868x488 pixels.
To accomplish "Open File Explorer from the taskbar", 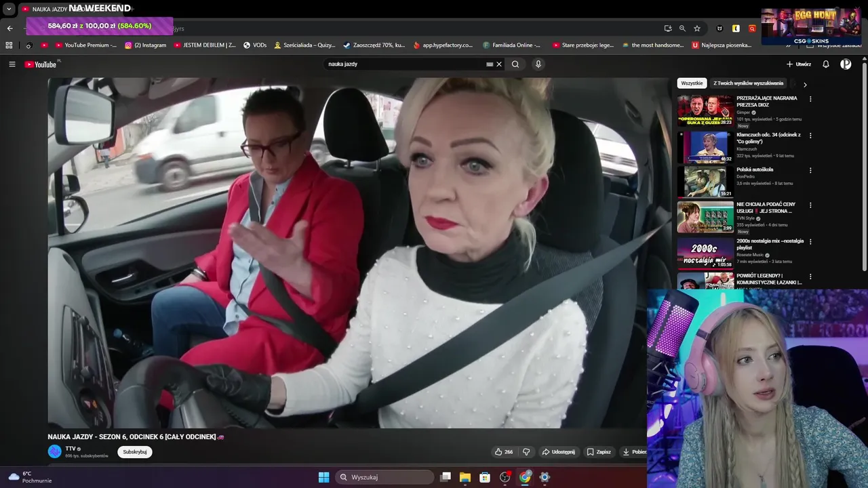I will click(465, 477).
